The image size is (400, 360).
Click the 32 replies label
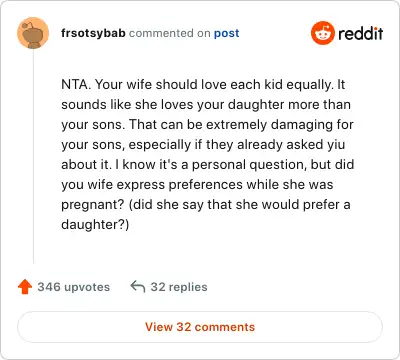[x=179, y=287]
